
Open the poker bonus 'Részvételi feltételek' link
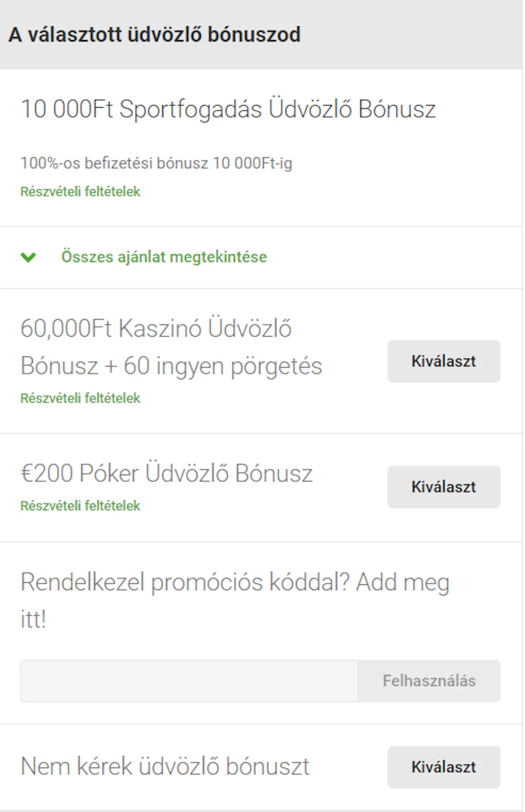pyautogui.click(x=80, y=505)
